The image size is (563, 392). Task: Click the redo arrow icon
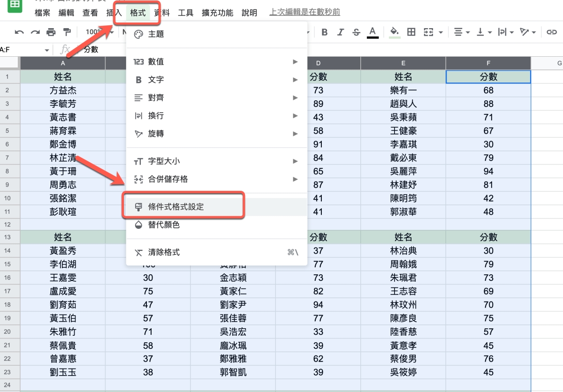pyautogui.click(x=35, y=32)
